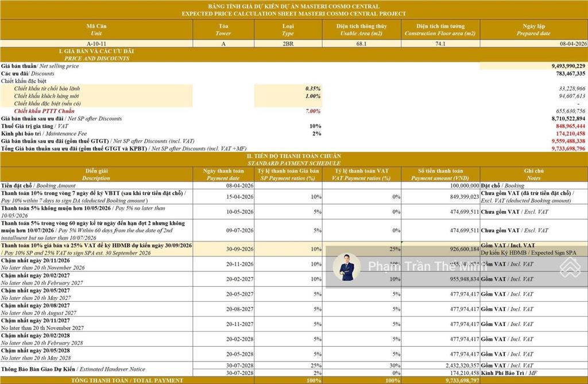The height and width of the screenshot is (384, 588).
Task: Click the Kinh phí bảo trì / Maintenance Fee label
Action: (x=44, y=133)
